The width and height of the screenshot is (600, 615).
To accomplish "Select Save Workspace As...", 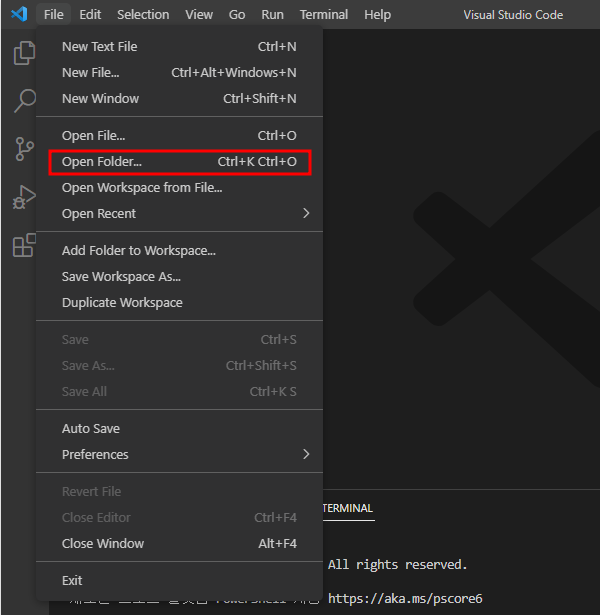I will click(x=180, y=277).
